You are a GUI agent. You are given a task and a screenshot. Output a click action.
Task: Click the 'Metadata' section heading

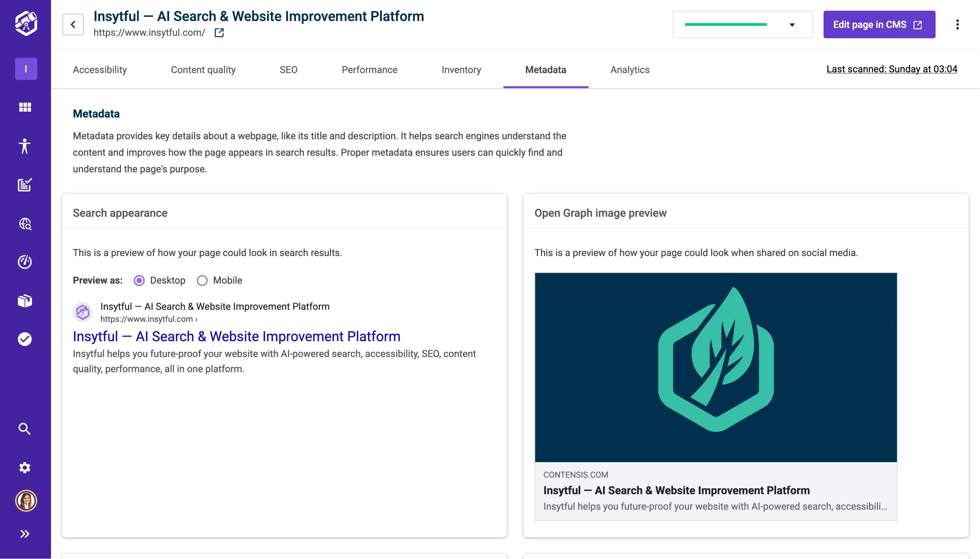click(x=96, y=114)
